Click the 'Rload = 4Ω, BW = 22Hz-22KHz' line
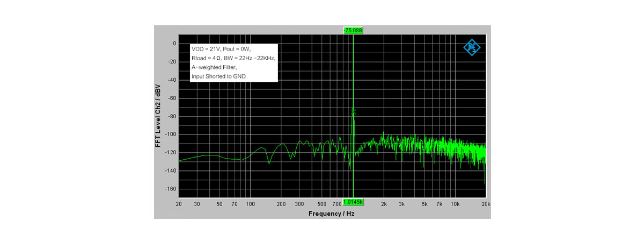 [x=233, y=59]
